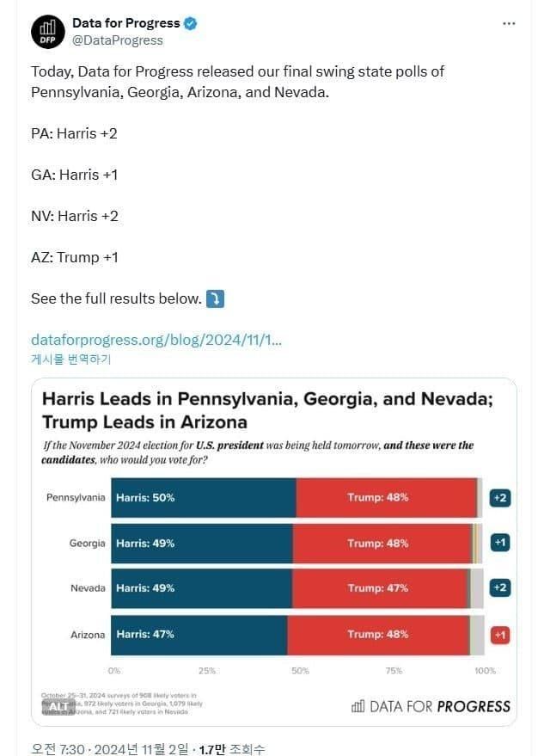Click the down-arrow emoji after 'results below'
The width and height of the screenshot is (538, 756).
pos(216,298)
